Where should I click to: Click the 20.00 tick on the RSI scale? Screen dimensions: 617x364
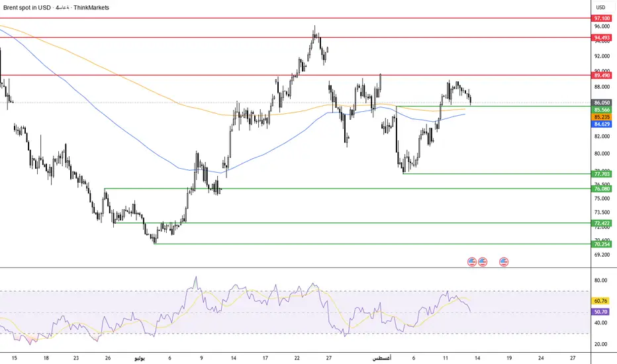[600, 344]
